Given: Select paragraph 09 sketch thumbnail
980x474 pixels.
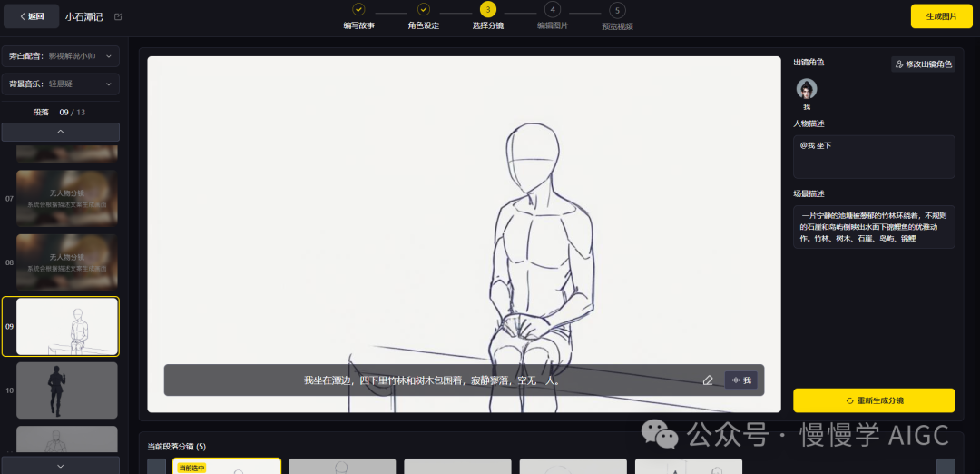Looking at the screenshot, I should (67, 326).
